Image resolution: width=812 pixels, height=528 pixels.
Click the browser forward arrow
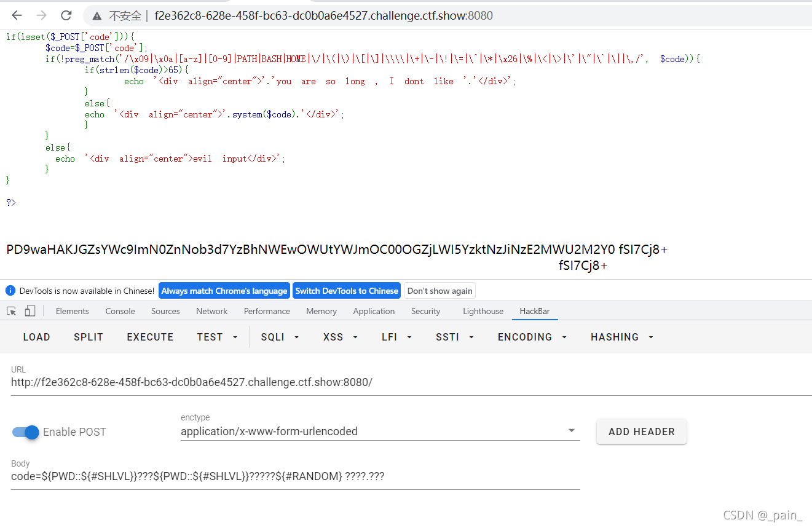42,15
